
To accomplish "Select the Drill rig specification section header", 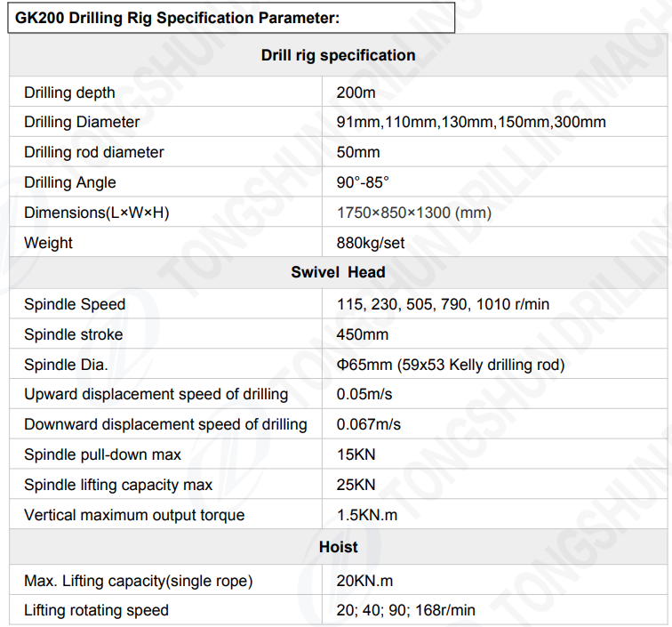I will pyautogui.click(x=338, y=55).
